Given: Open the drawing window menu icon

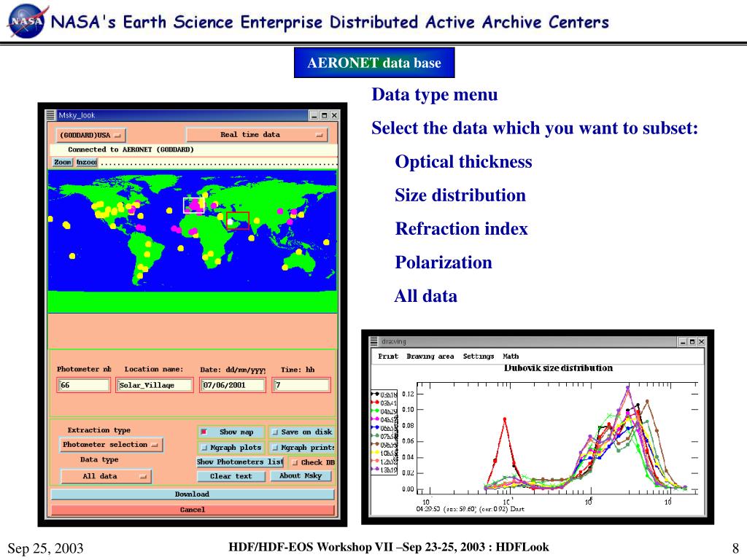Looking at the screenshot, I should point(374,341).
